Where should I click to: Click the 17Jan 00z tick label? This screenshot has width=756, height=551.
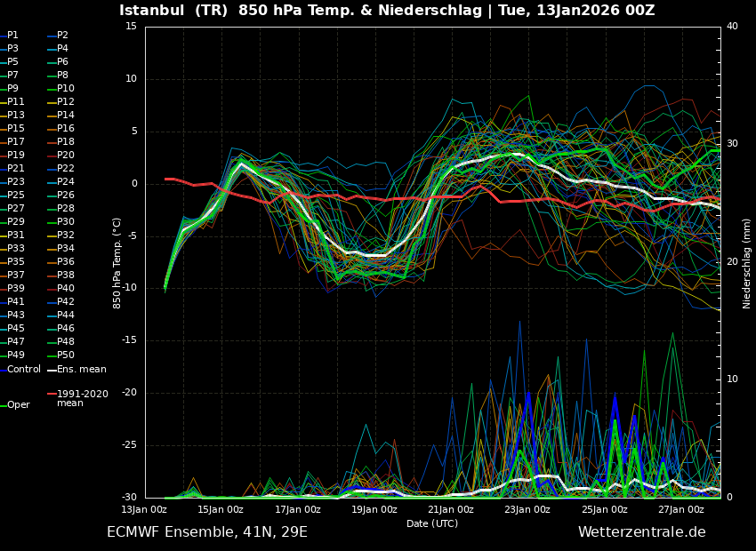297,509
